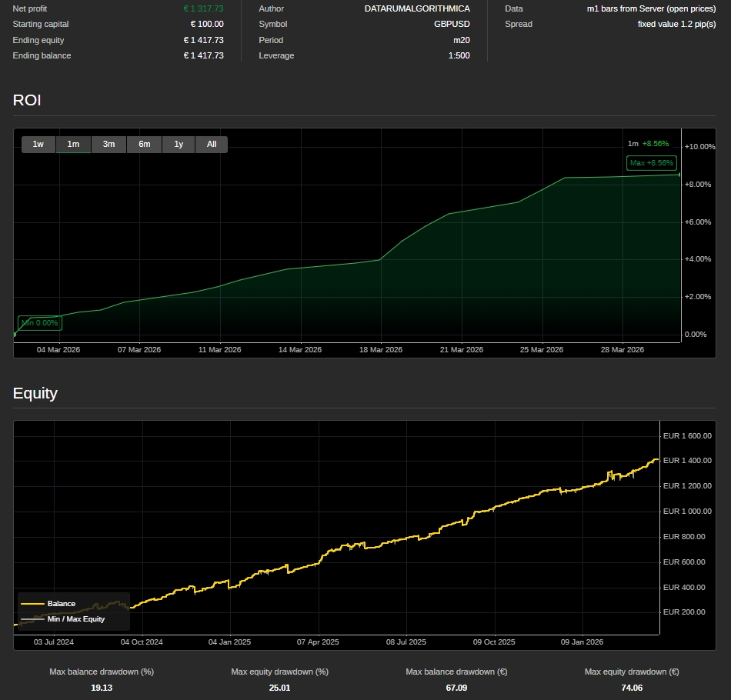Screen dimensions: 731x700
Task: Display All-time ROI range
Action: [x=212, y=144]
